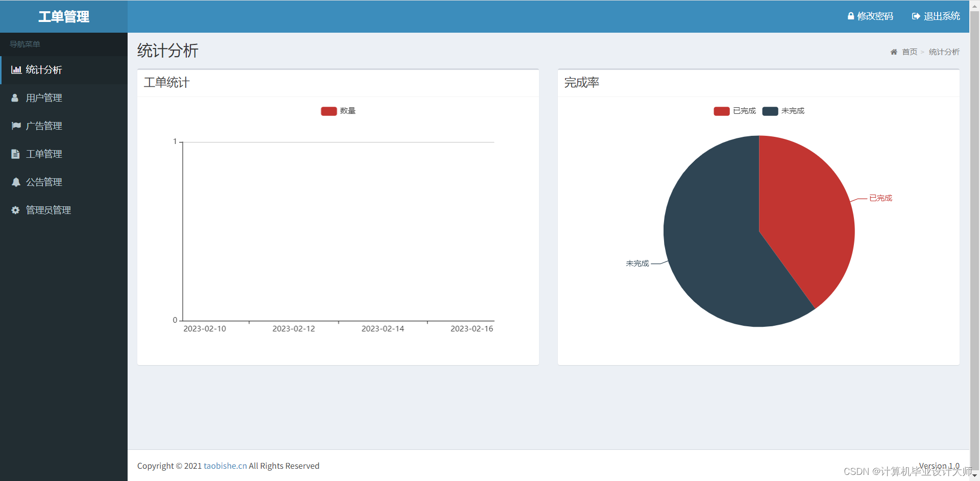Click the dark 未完成 pie slice

(715, 245)
